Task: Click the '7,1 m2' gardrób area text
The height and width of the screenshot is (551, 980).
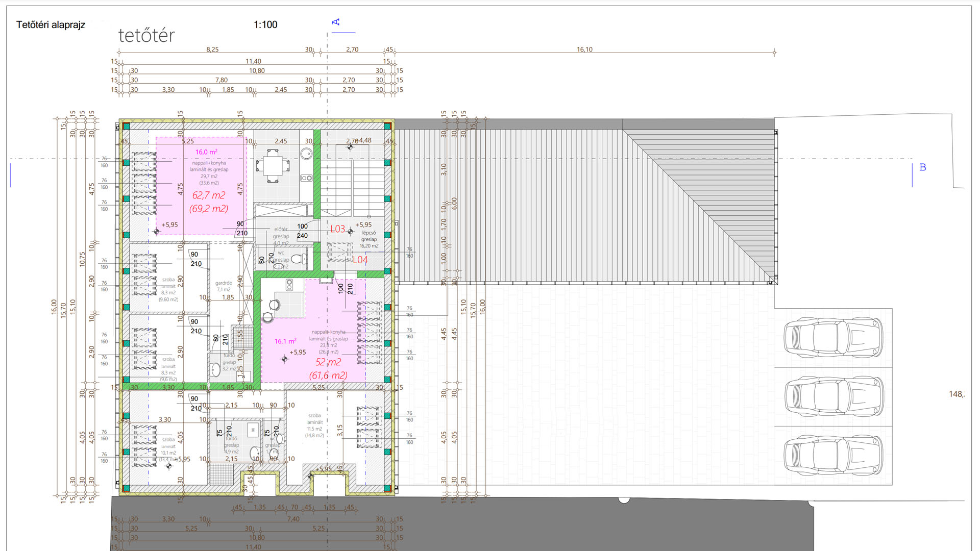Action: point(224,289)
